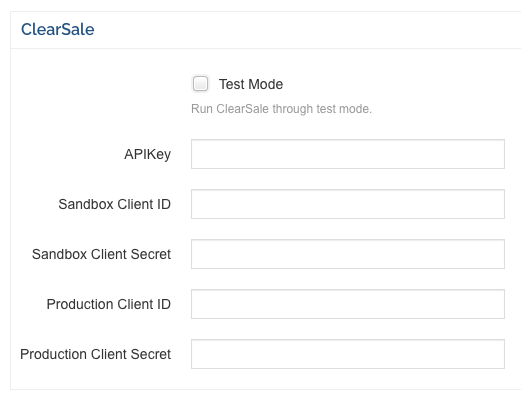Click the Production Client Secret label
The width and height of the screenshot is (521, 401).
(x=96, y=354)
